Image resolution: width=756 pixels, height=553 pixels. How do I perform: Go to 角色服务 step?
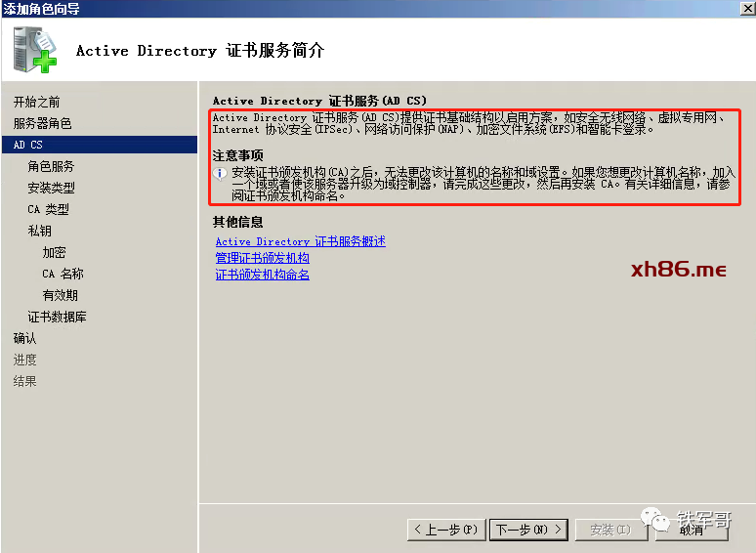point(51,166)
